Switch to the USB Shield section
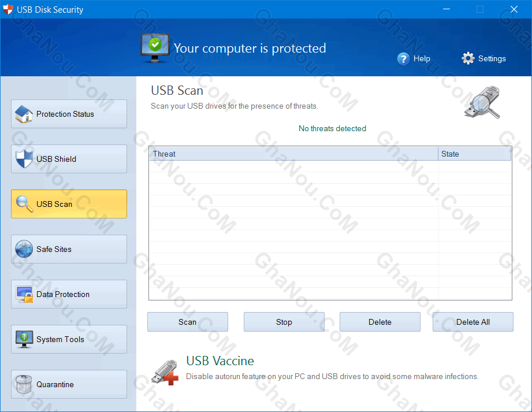Screen dimensions: 532x412 click(x=69, y=159)
